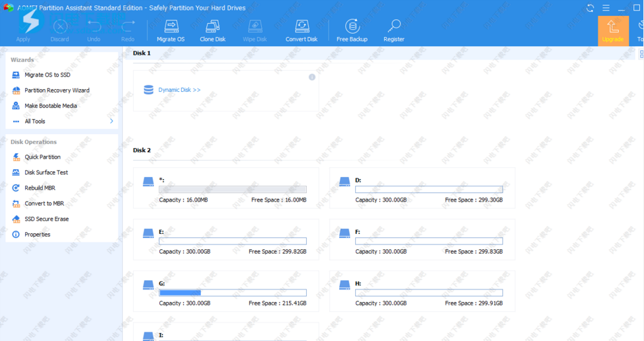Screen dimensions: 644x341
Task: Click the info icon on the Disk 1 card
Action: pyautogui.click(x=312, y=77)
